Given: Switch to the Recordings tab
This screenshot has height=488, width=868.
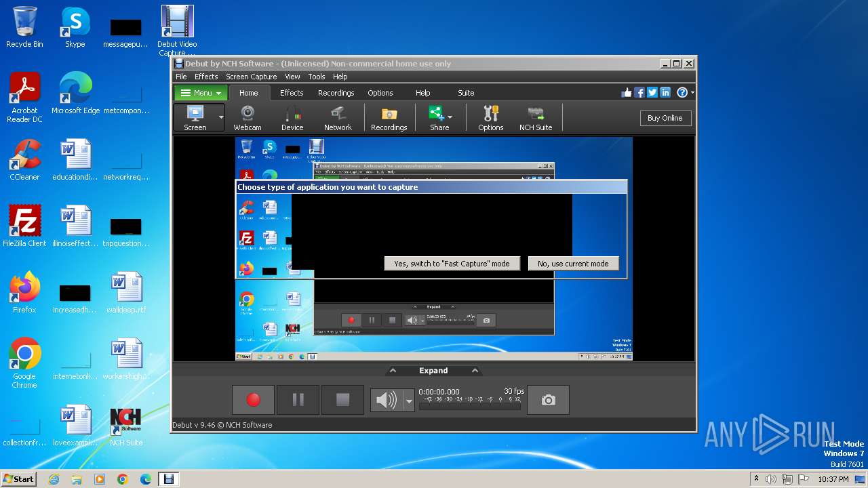Looking at the screenshot, I should pos(336,93).
